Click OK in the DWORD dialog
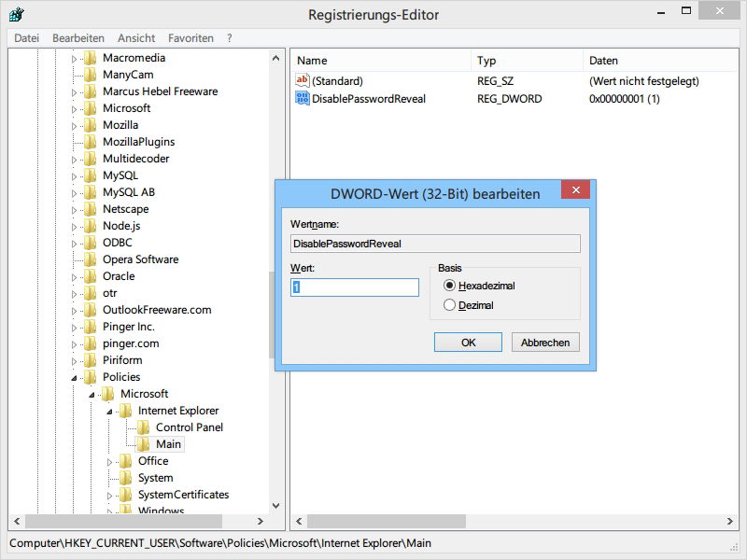The height and width of the screenshot is (560, 747). (x=468, y=343)
